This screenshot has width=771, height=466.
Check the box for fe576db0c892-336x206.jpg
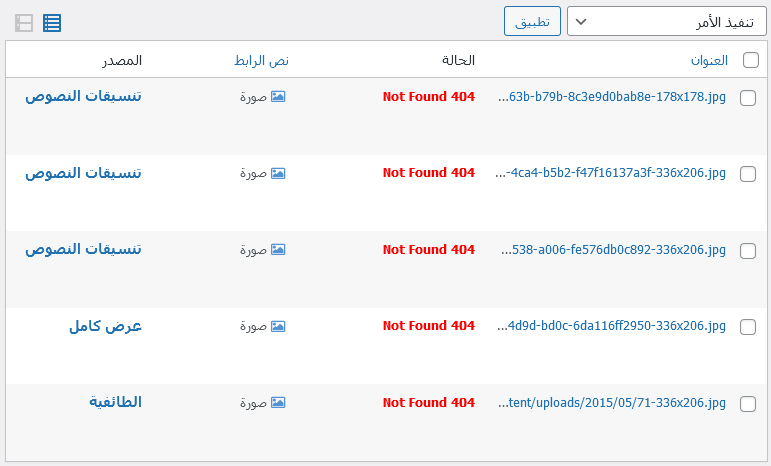(x=748, y=251)
